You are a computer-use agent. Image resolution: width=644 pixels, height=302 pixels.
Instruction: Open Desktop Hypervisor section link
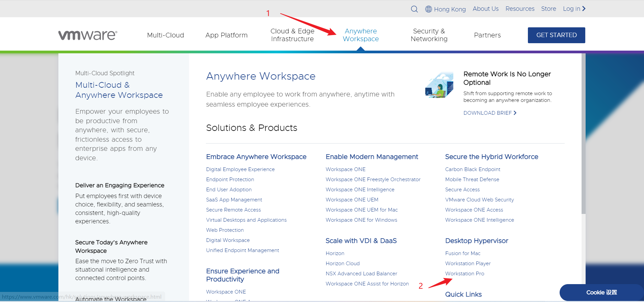pos(477,241)
